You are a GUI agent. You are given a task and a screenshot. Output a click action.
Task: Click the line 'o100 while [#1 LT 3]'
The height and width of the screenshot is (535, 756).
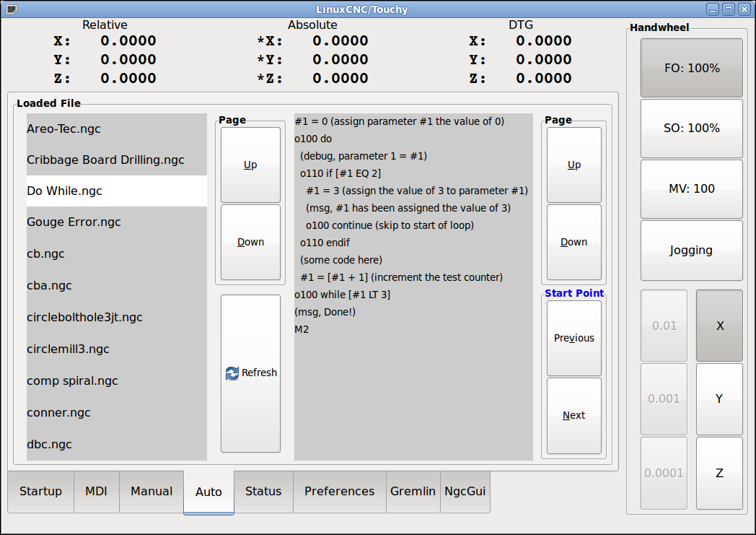point(343,295)
